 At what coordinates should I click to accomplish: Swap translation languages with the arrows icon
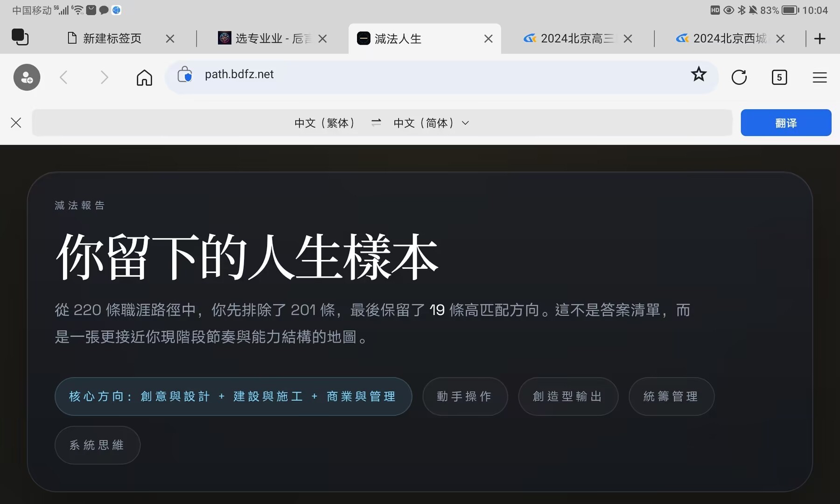tap(376, 123)
